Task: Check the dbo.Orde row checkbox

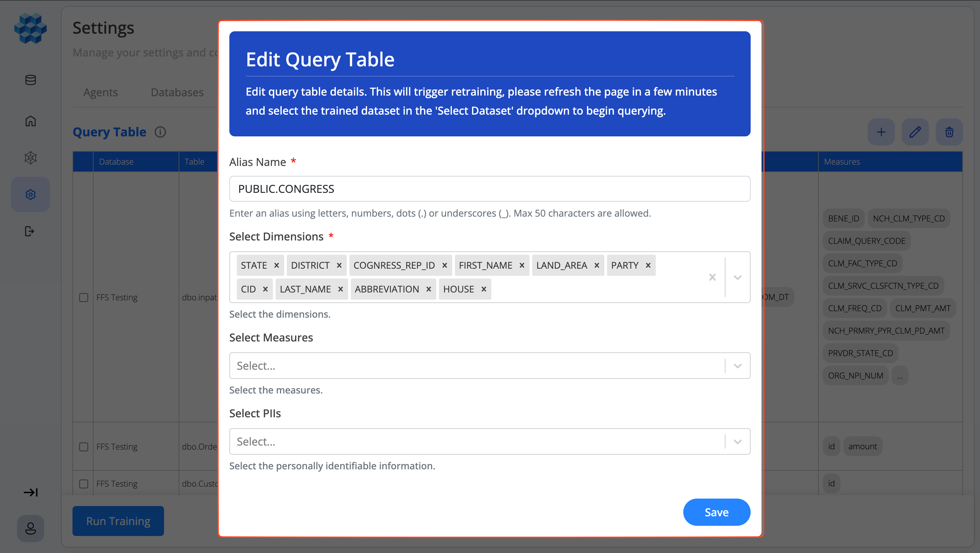Action: click(x=84, y=447)
